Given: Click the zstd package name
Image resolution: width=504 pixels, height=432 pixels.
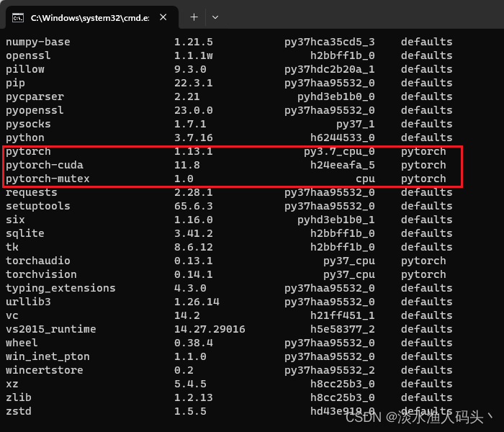Looking at the screenshot, I should tap(19, 411).
